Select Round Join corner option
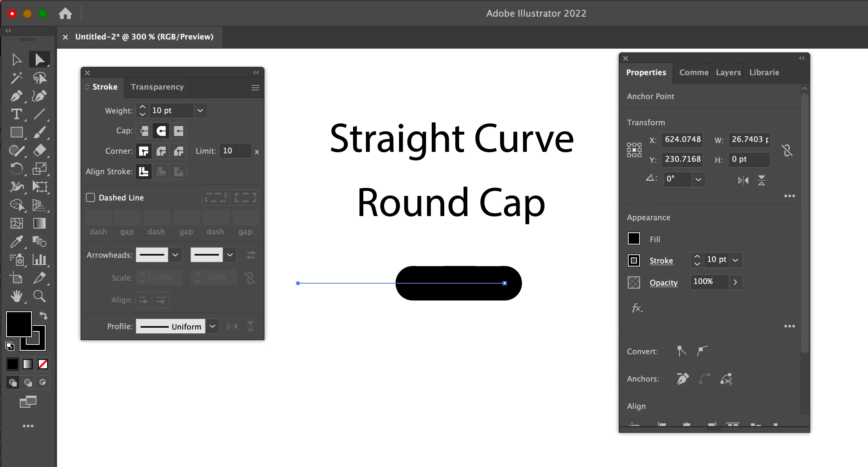This screenshot has height=467, width=868. tap(162, 151)
